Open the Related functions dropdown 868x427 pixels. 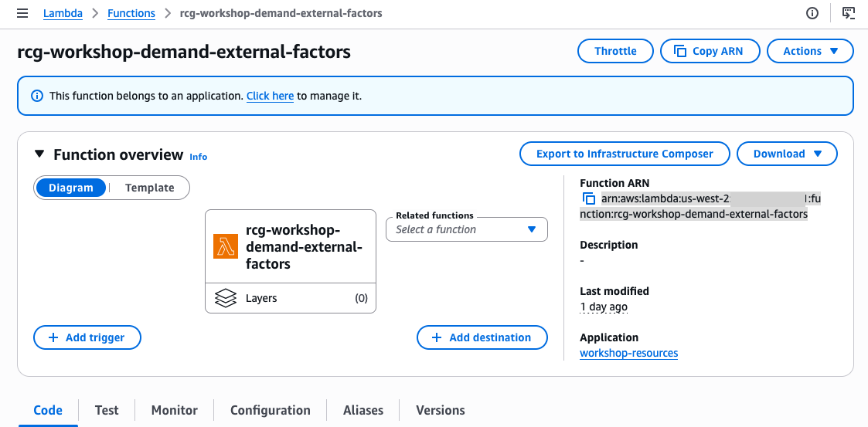pyautogui.click(x=467, y=229)
